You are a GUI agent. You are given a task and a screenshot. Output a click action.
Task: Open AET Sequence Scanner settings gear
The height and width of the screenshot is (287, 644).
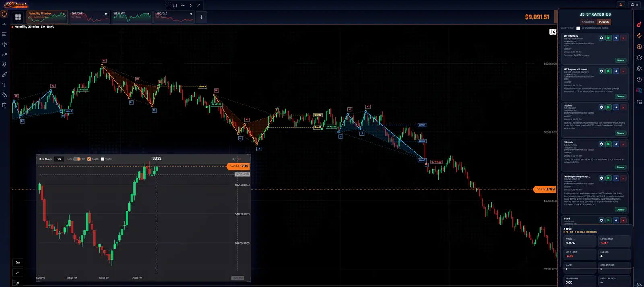pyautogui.click(x=601, y=71)
